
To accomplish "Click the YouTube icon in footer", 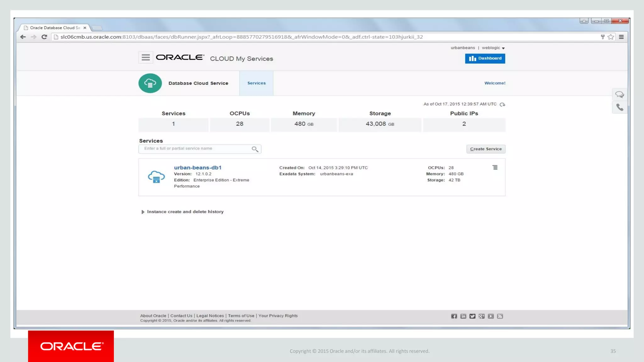I will pyautogui.click(x=491, y=316).
